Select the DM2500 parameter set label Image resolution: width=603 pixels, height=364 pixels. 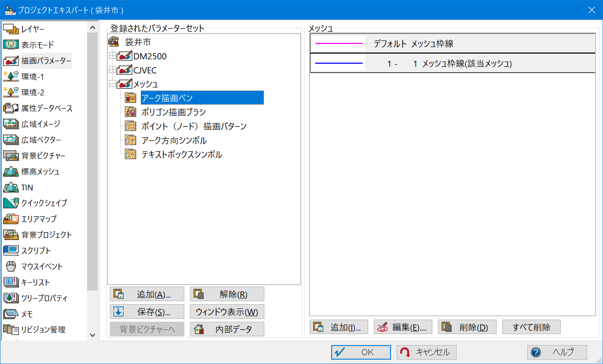[150, 56]
